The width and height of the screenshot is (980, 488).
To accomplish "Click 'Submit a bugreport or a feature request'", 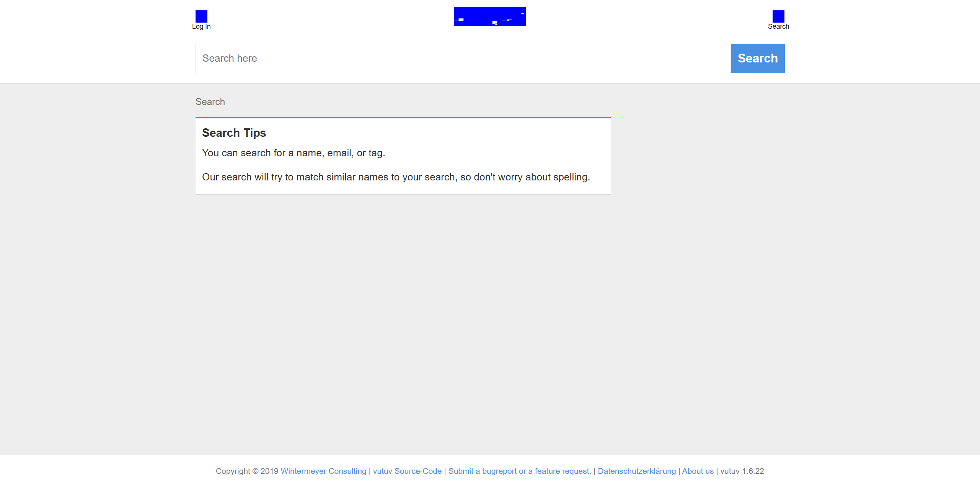I will pos(519,471).
